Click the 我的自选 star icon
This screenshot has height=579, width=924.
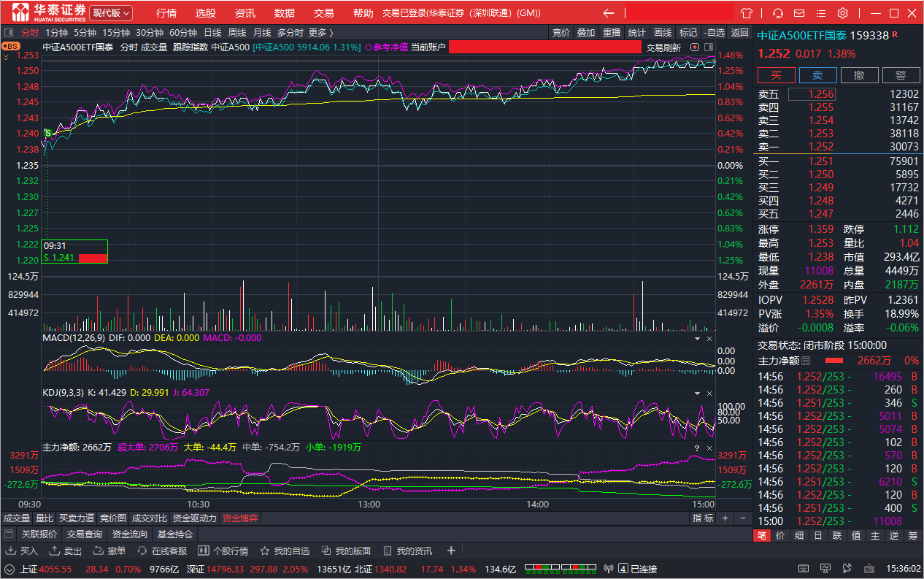click(x=265, y=551)
